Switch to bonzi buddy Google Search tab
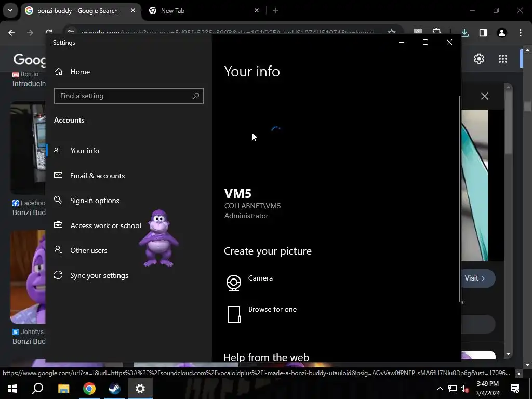The height and width of the screenshot is (399, 532). pyautogui.click(x=77, y=11)
